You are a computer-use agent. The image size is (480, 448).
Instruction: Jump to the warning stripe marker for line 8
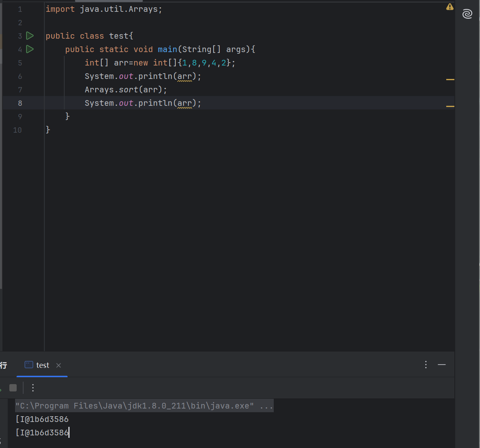[450, 106]
